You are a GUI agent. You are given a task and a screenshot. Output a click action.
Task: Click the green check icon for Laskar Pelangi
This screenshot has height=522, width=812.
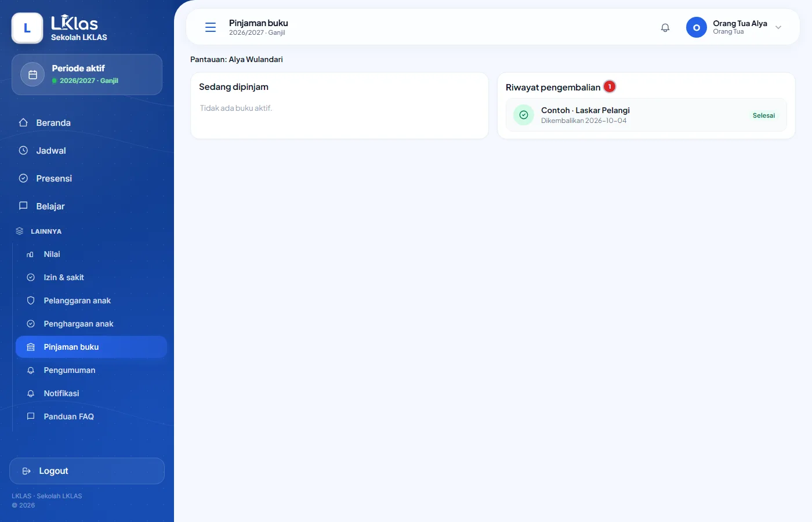click(524, 115)
